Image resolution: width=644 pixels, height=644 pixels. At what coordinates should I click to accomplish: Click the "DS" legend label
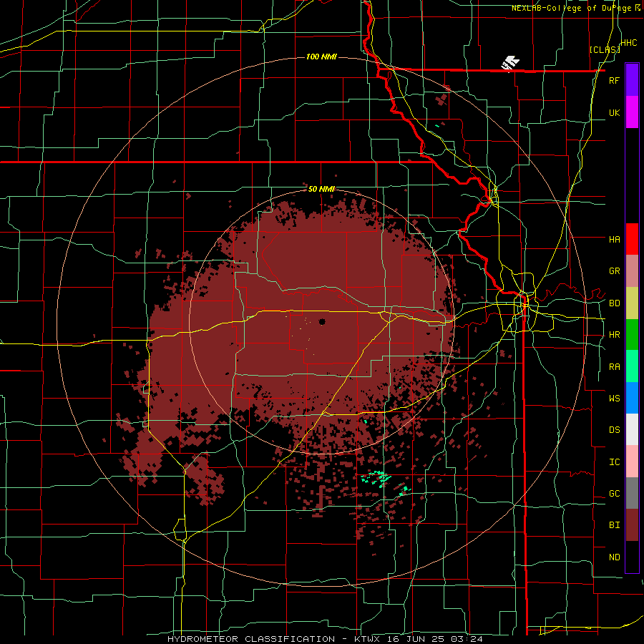(x=614, y=430)
